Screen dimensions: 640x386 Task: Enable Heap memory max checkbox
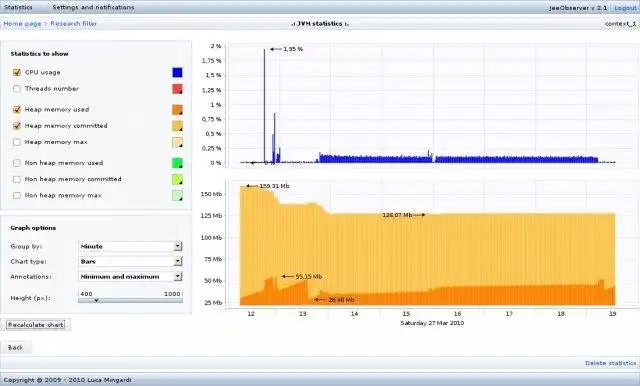17,142
